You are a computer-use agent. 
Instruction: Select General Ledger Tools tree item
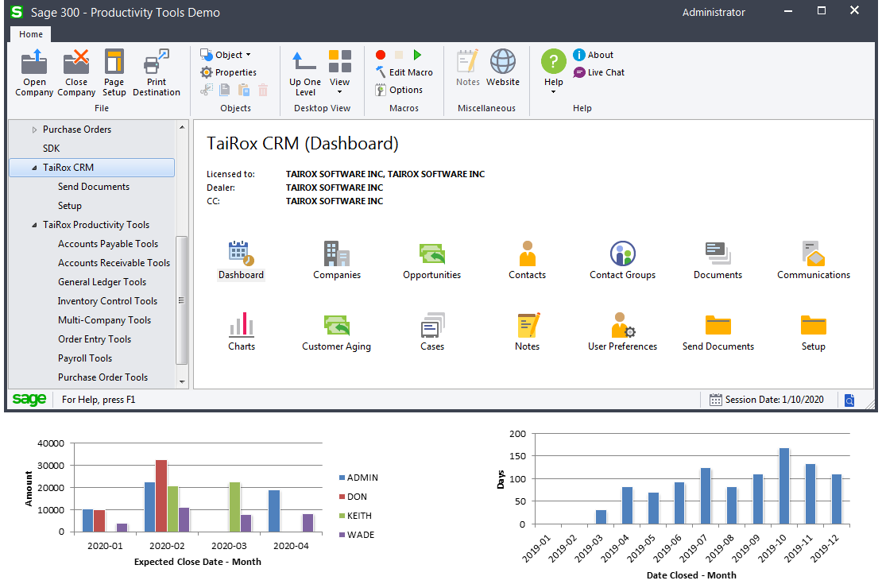click(102, 282)
